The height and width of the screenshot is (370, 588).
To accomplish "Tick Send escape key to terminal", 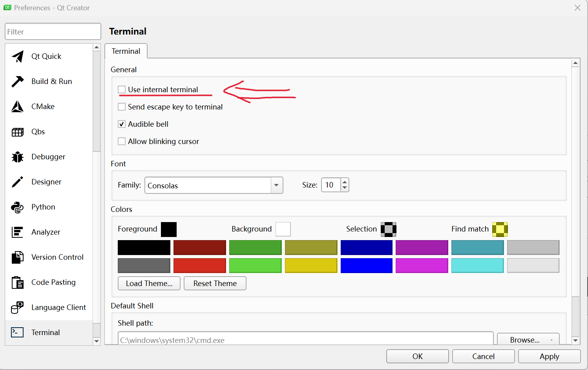I will [122, 107].
